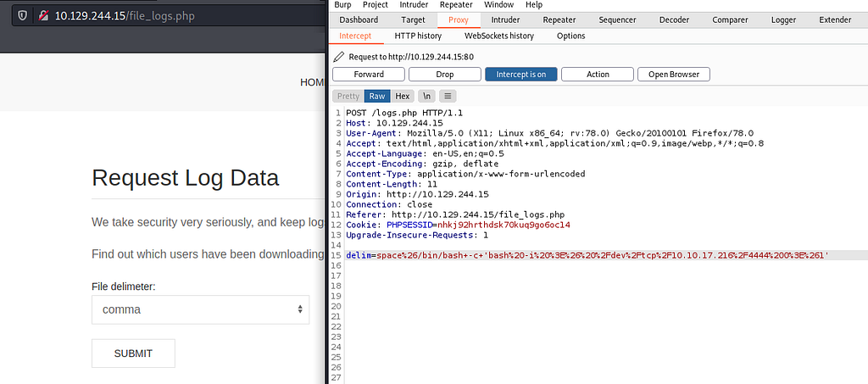Click the Upgrade-Insecure-Requests header line
868x384 pixels.
click(417, 235)
